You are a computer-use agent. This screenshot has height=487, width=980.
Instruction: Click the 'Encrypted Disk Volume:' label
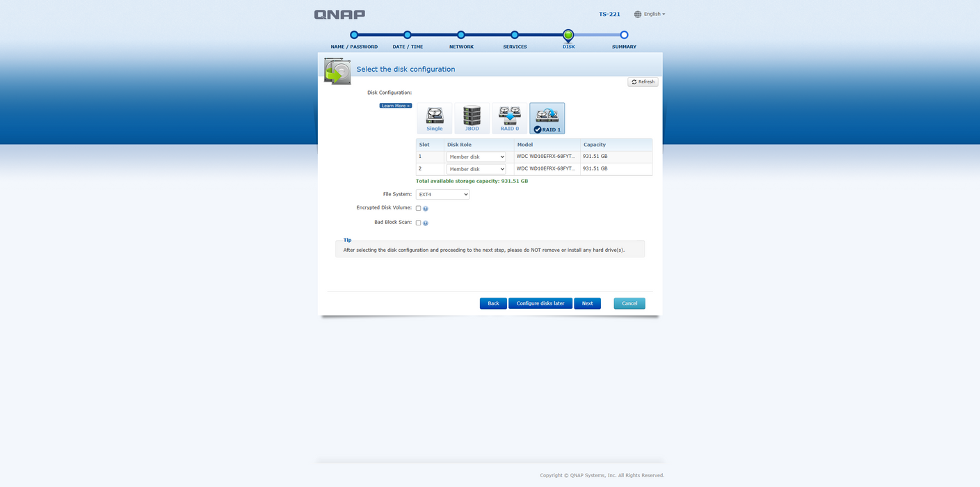tap(384, 207)
